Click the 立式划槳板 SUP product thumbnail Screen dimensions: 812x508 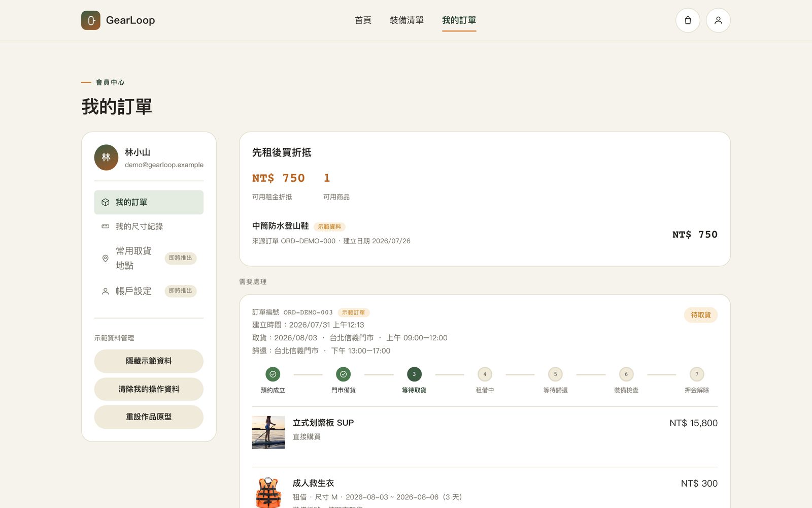268,432
